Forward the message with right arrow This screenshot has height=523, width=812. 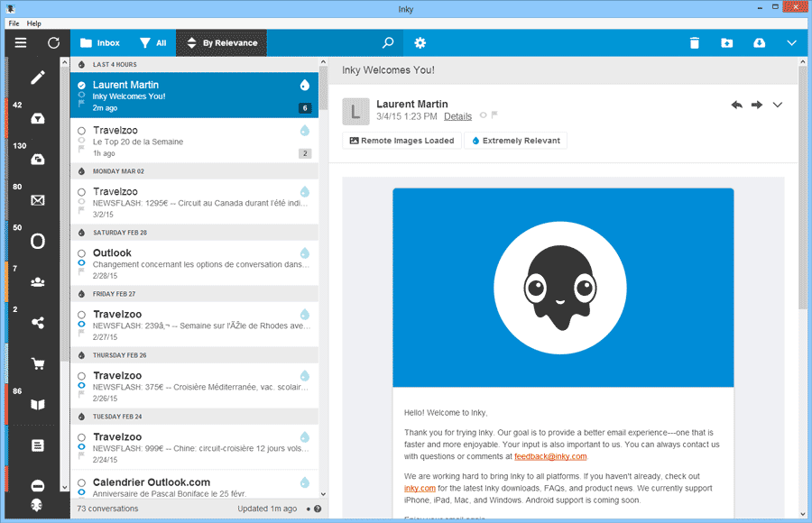point(757,106)
